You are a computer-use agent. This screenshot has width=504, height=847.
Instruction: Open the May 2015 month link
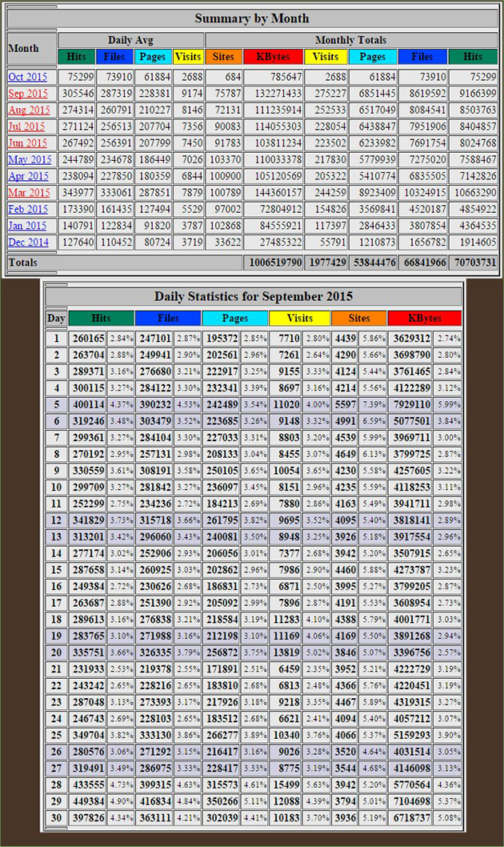(x=29, y=159)
